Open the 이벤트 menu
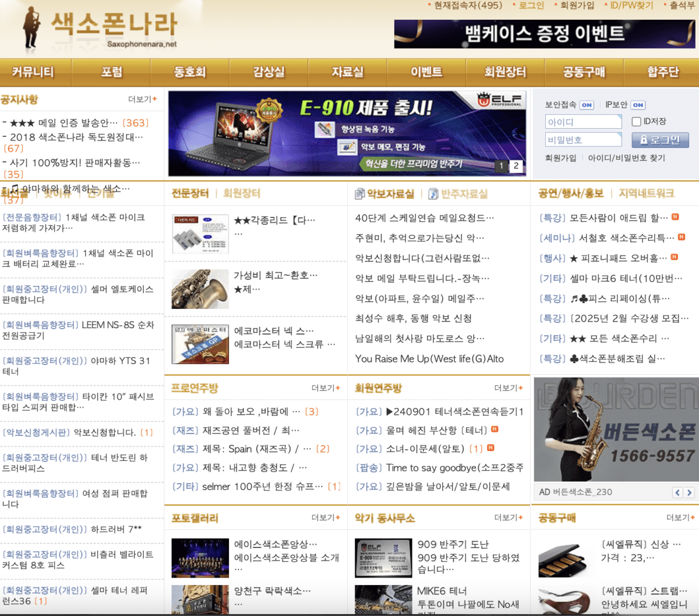 [426, 72]
